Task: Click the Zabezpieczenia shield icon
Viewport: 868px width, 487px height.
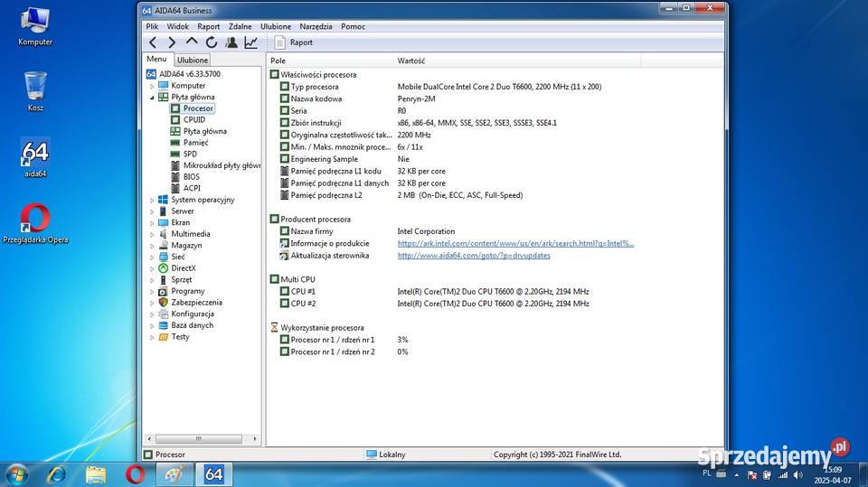Action: click(x=163, y=302)
